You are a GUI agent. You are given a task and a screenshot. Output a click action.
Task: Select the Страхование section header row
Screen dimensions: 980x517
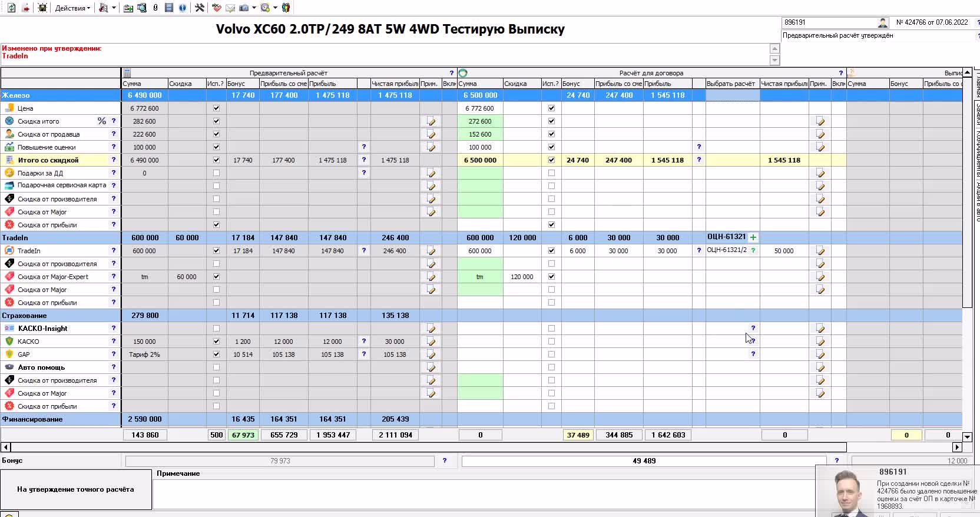tap(481, 316)
